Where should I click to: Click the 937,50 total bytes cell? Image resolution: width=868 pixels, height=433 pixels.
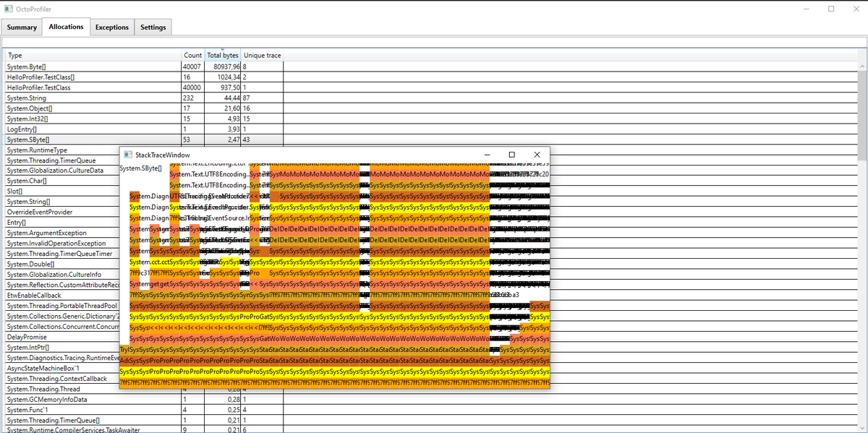coord(223,87)
